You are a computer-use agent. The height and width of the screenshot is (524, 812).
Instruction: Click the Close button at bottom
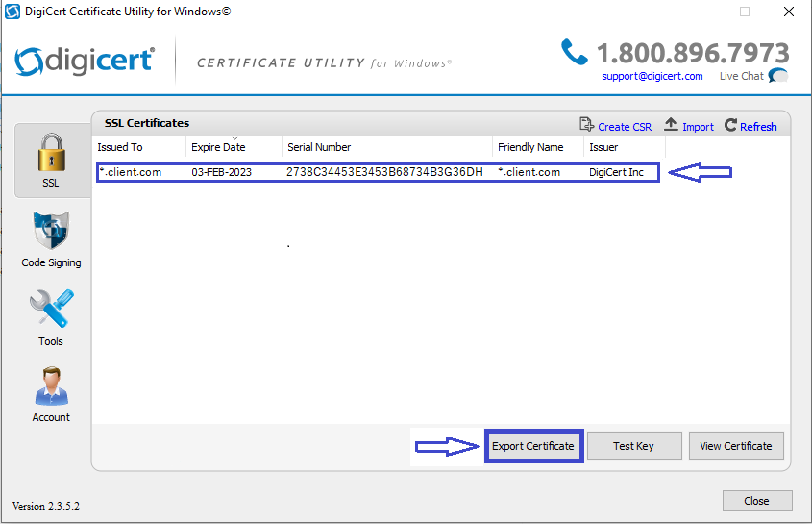[757, 501]
